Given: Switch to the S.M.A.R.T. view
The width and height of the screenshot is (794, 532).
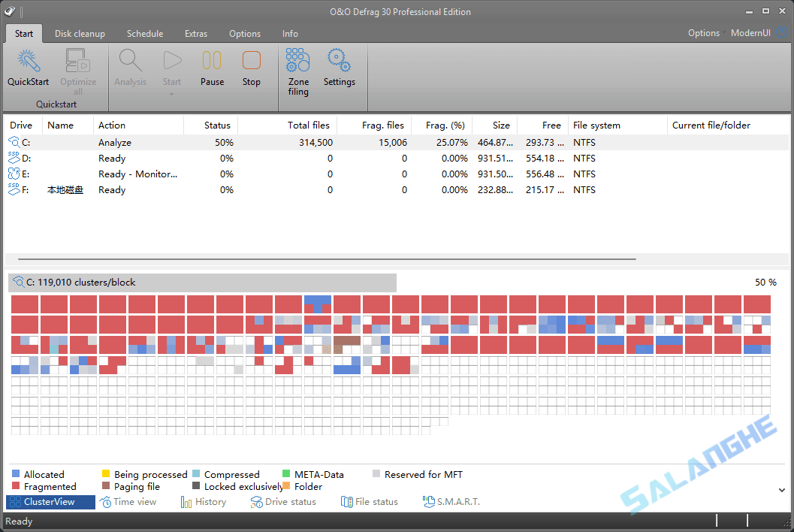Looking at the screenshot, I should [x=451, y=501].
